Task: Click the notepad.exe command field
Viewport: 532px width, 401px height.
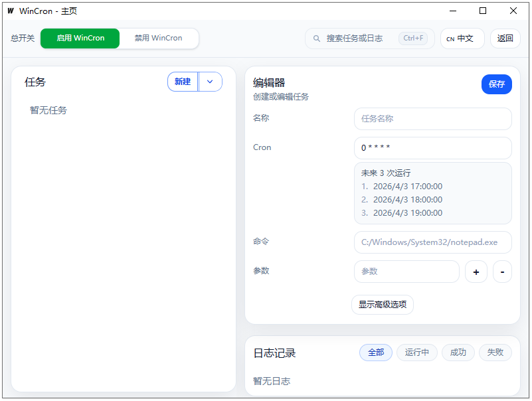Action: coord(432,242)
